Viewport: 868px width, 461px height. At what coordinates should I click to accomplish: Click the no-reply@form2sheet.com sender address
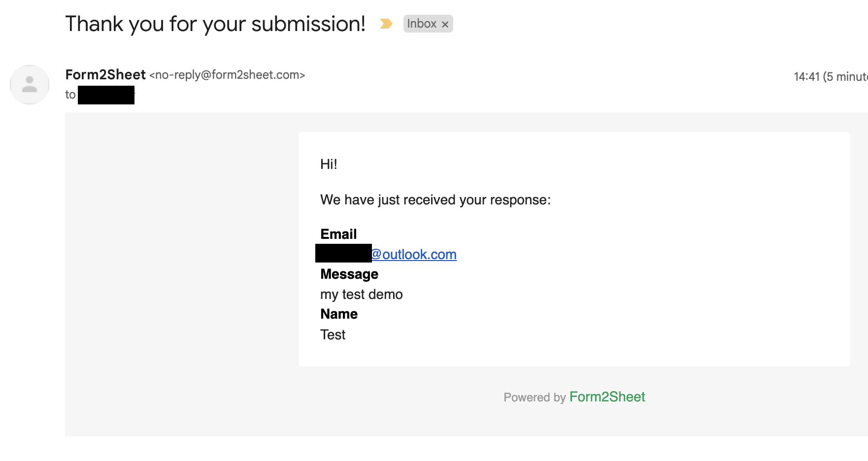pos(227,75)
